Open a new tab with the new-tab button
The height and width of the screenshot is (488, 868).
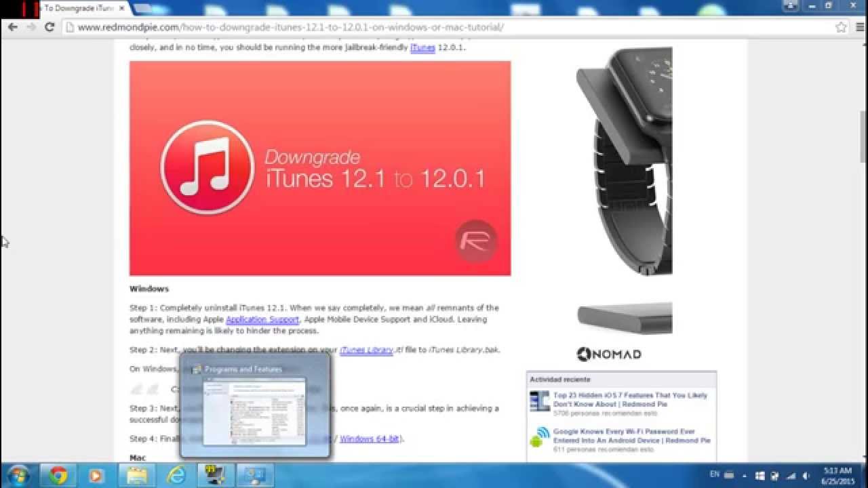142,9
